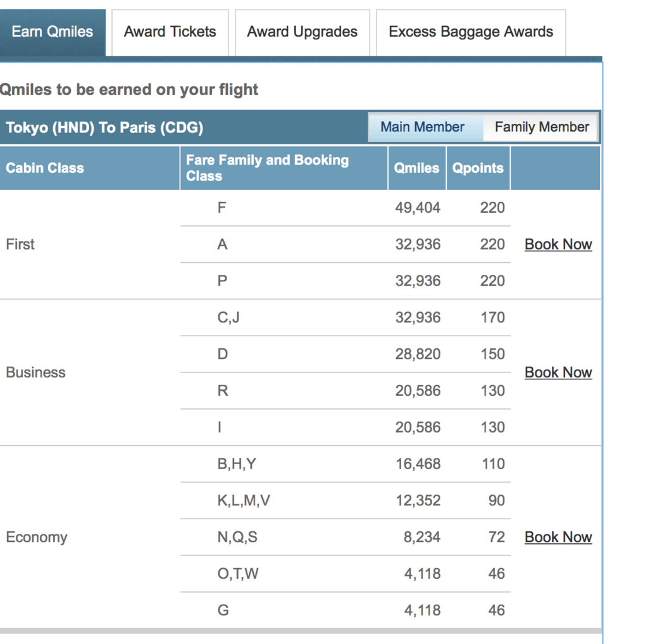Open the Award Upgrades tab
The height and width of the screenshot is (644, 648).
[302, 32]
